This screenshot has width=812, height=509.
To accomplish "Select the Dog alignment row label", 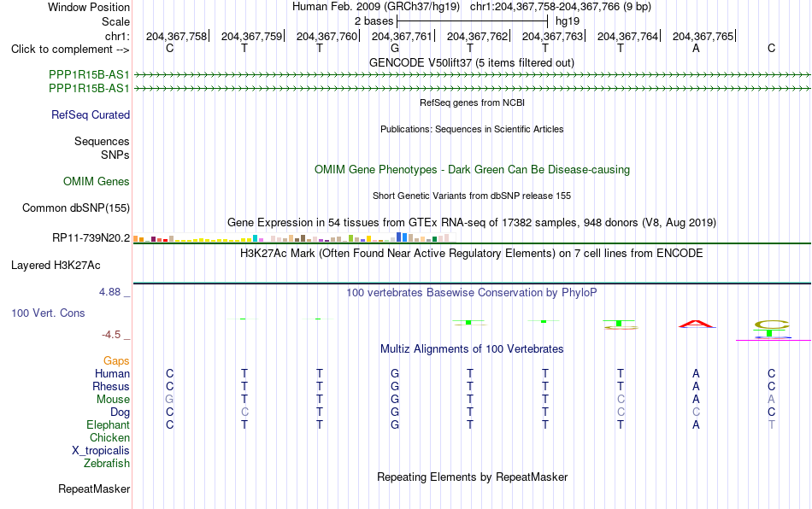I will 121,412.
